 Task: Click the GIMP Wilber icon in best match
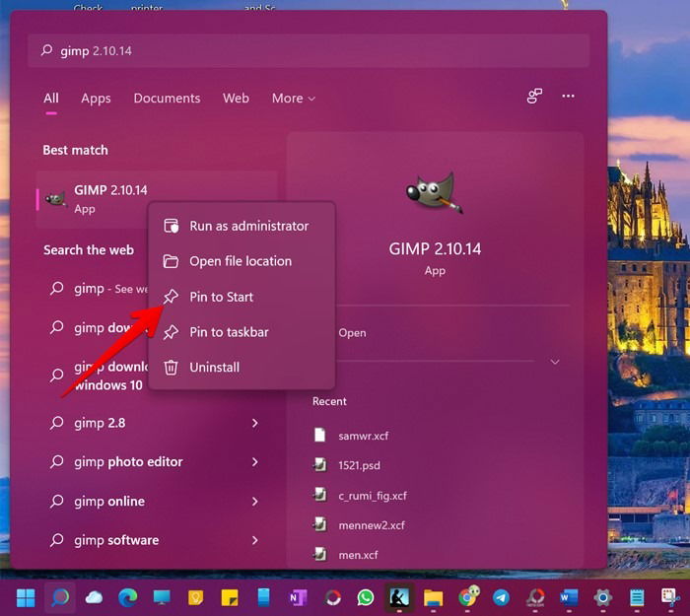(x=56, y=199)
